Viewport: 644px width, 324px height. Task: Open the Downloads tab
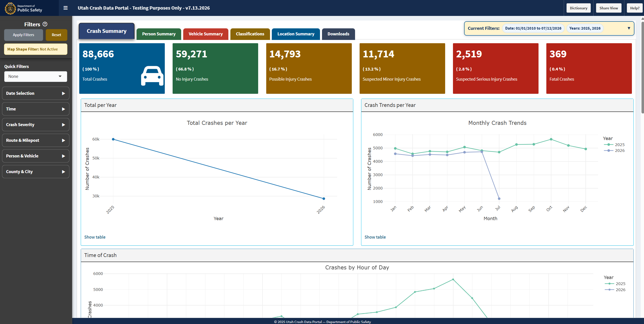pyautogui.click(x=338, y=34)
